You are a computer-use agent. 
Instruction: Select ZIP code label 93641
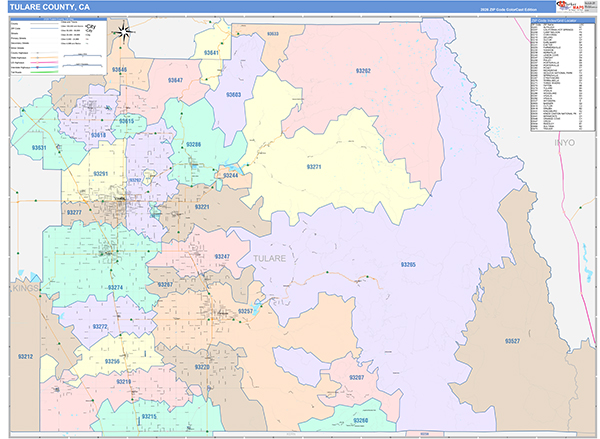pyautogui.click(x=211, y=53)
